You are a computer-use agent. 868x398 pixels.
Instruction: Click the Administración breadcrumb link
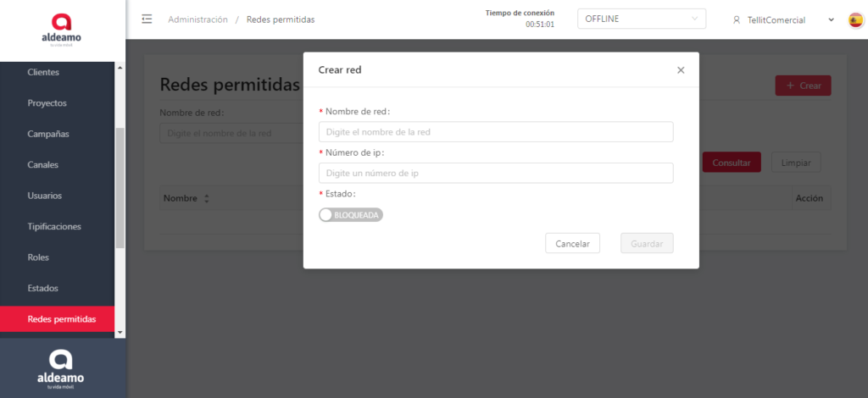tap(198, 19)
